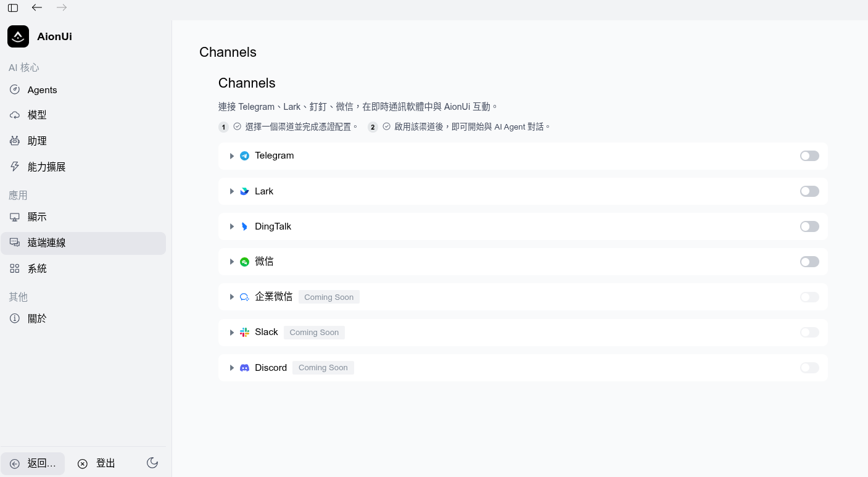Open the 能力擴展 settings section

83,167
